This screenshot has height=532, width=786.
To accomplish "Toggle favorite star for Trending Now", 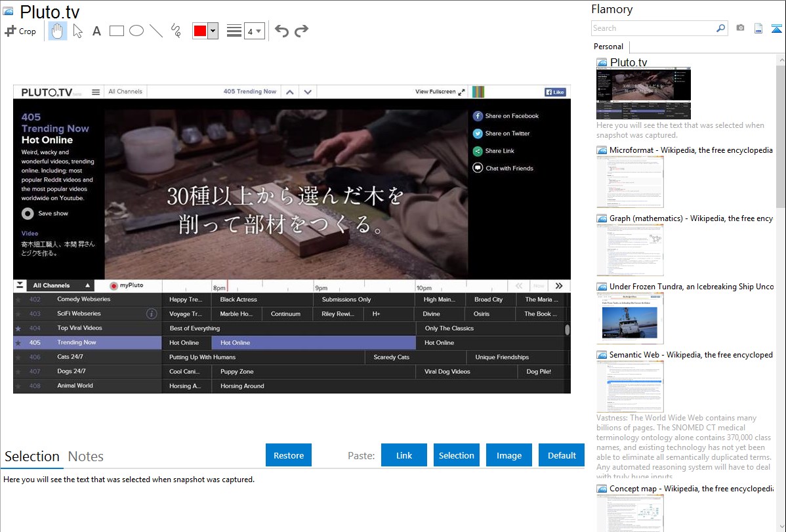I will 18,343.
